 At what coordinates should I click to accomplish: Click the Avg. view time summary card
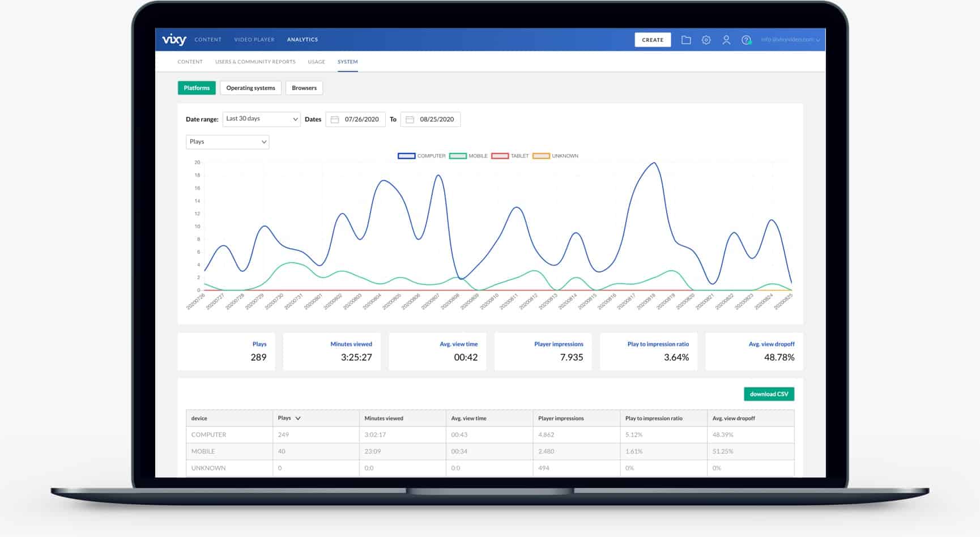(x=437, y=351)
